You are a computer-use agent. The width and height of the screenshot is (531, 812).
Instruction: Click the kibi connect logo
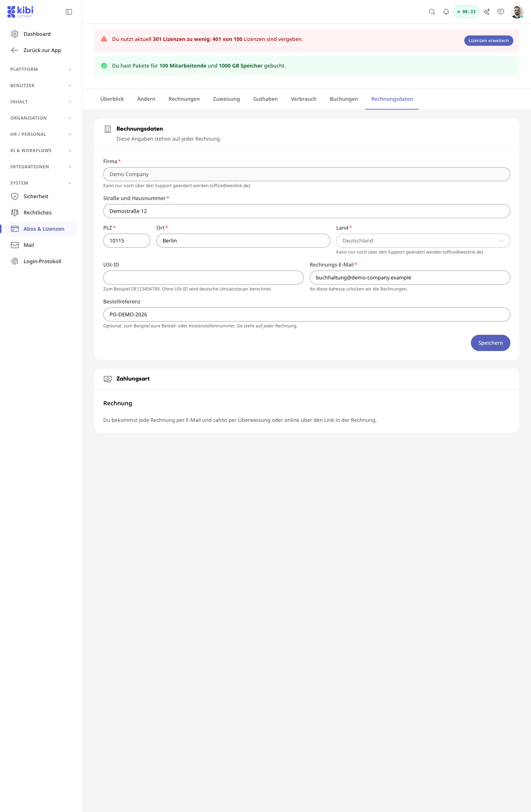(x=20, y=12)
